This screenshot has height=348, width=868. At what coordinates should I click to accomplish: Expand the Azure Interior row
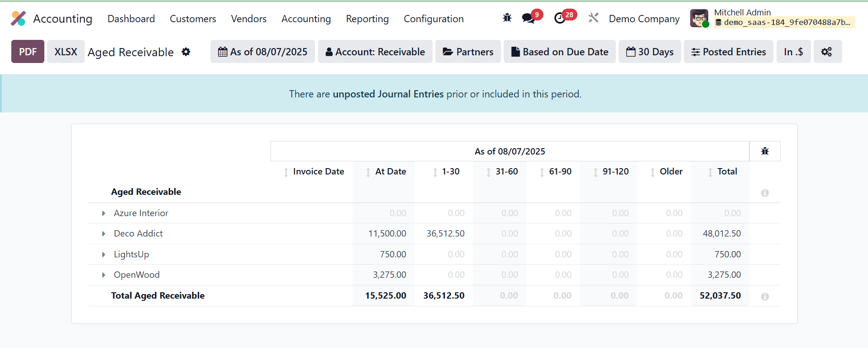(x=104, y=213)
